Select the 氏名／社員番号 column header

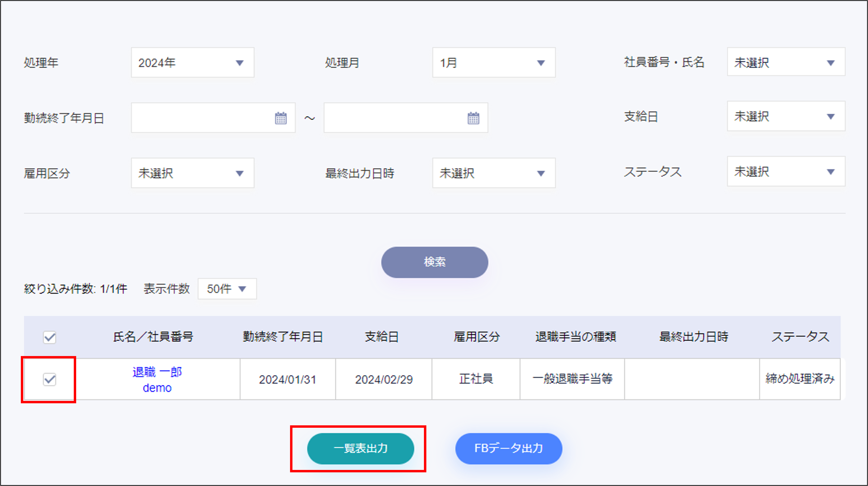click(x=154, y=337)
